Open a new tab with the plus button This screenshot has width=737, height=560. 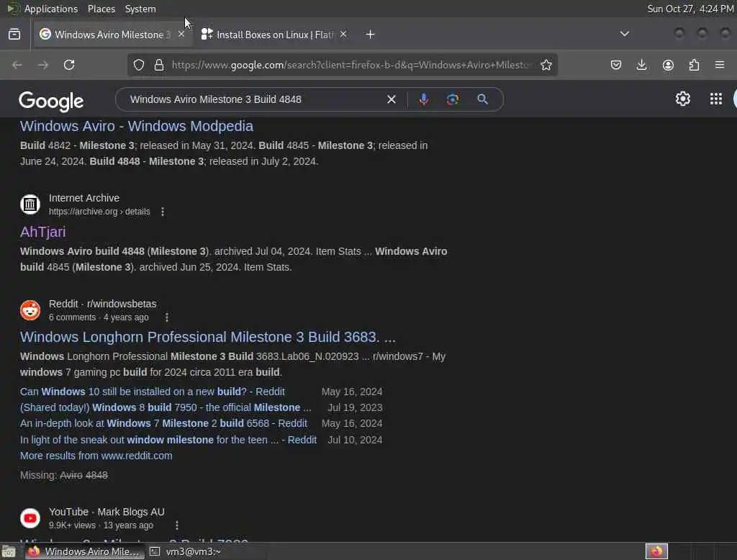click(x=371, y=35)
